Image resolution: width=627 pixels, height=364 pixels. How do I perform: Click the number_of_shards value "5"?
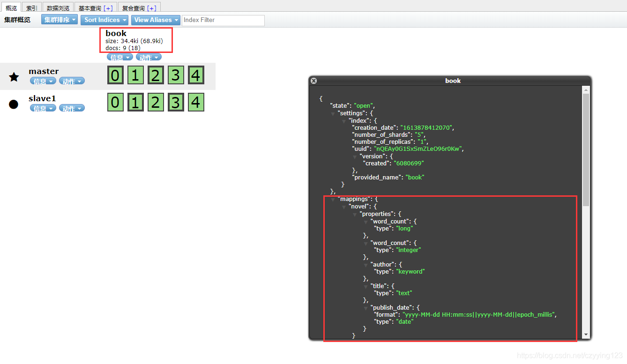point(419,135)
